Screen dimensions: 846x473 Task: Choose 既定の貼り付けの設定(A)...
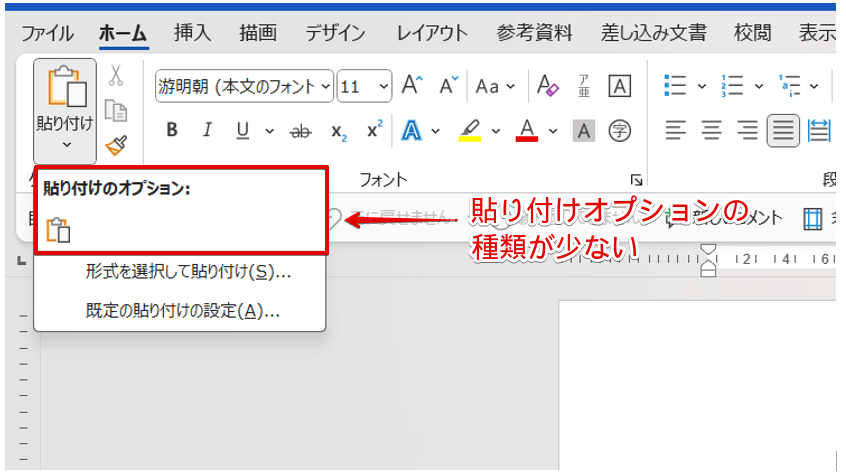pyautogui.click(x=182, y=311)
